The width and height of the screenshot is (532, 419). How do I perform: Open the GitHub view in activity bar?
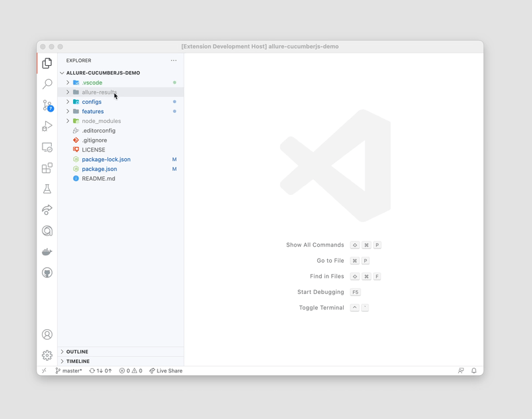(x=47, y=273)
